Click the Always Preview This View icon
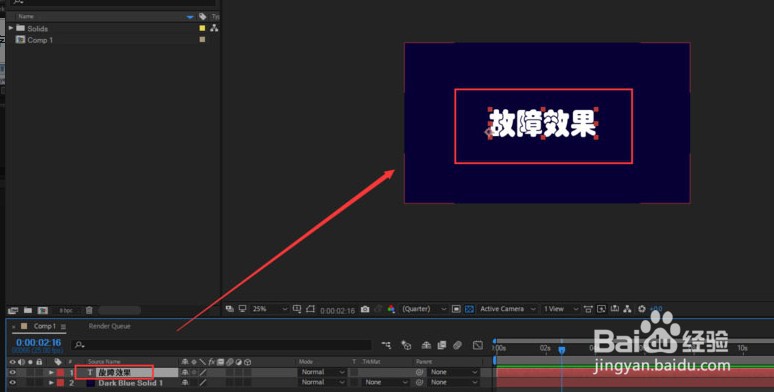The height and width of the screenshot is (392, 774). pyautogui.click(x=230, y=309)
